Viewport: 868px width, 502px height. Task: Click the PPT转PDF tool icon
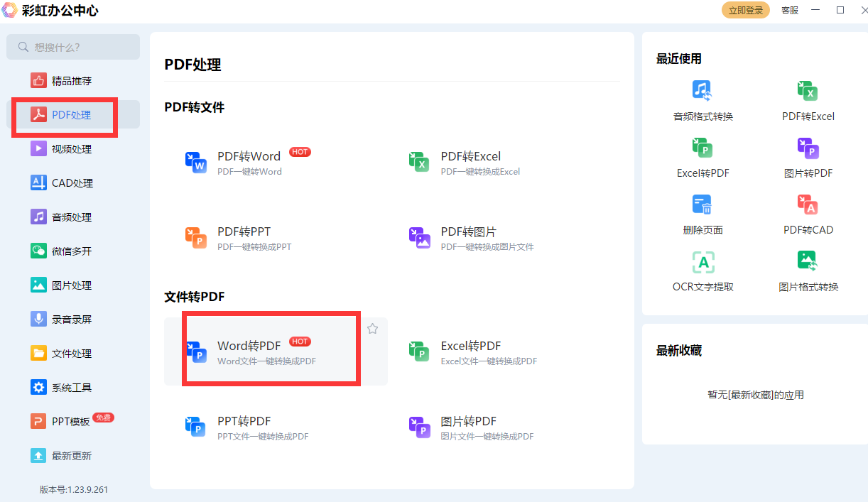pos(195,427)
